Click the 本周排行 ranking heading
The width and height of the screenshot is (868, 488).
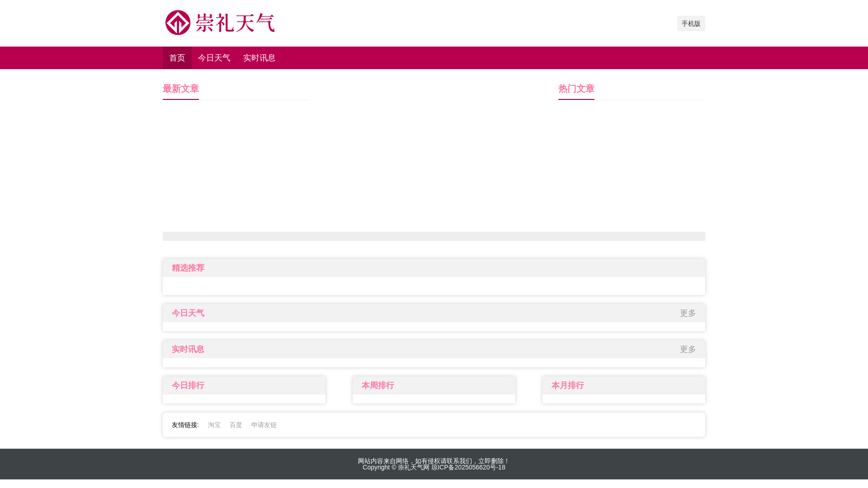pyautogui.click(x=378, y=385)
